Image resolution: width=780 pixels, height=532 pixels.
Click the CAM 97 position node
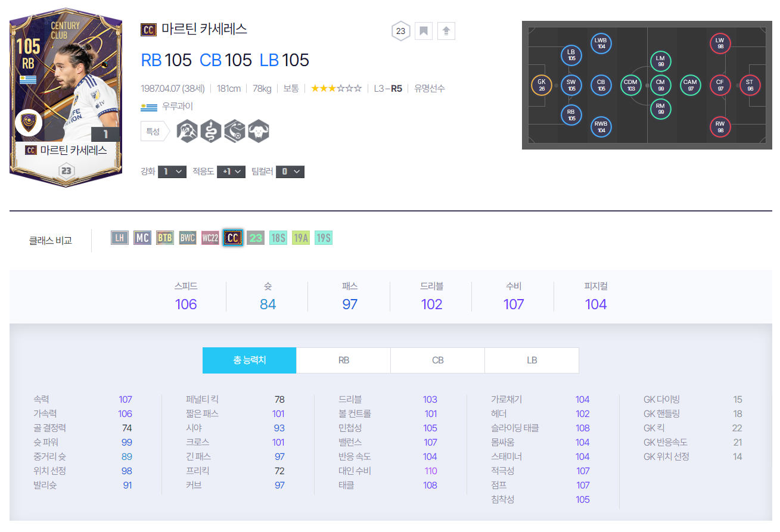click(690, 85)
